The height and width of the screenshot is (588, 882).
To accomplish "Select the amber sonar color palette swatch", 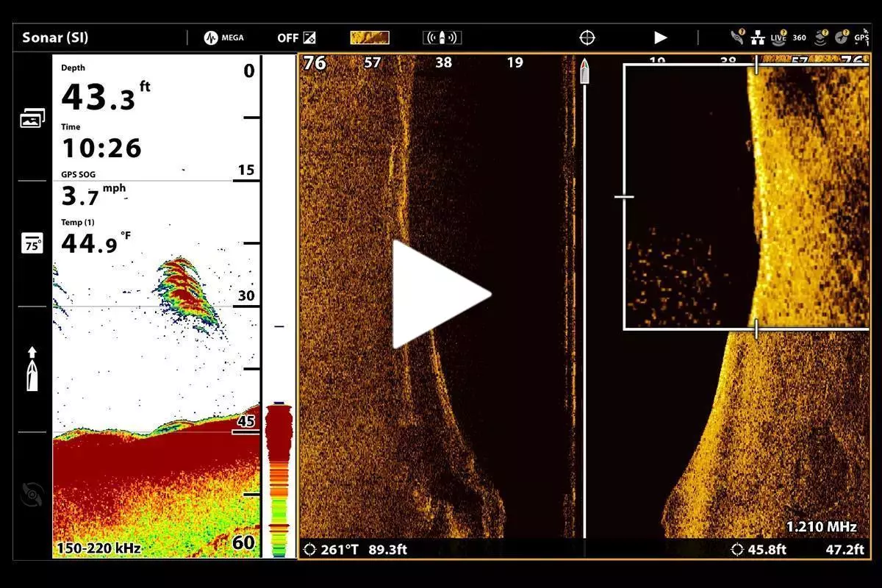I will coord(370,37).
